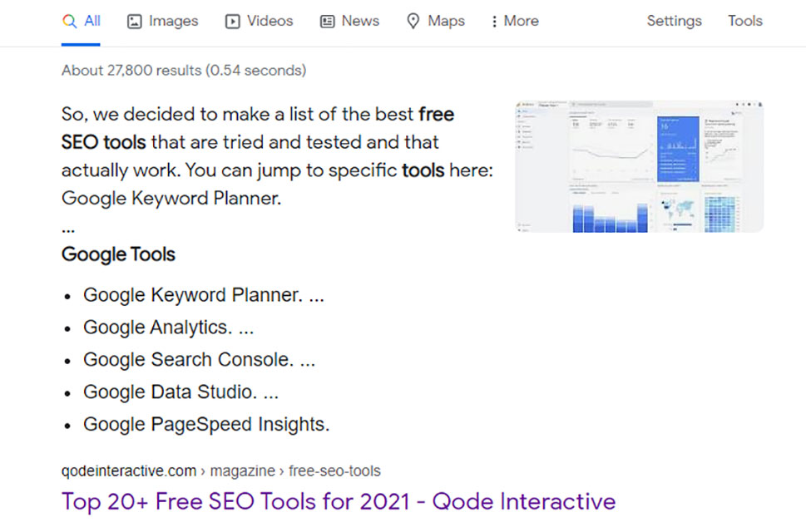Click the three-dot More icon

pyautogui.click(x=494, y=22)
